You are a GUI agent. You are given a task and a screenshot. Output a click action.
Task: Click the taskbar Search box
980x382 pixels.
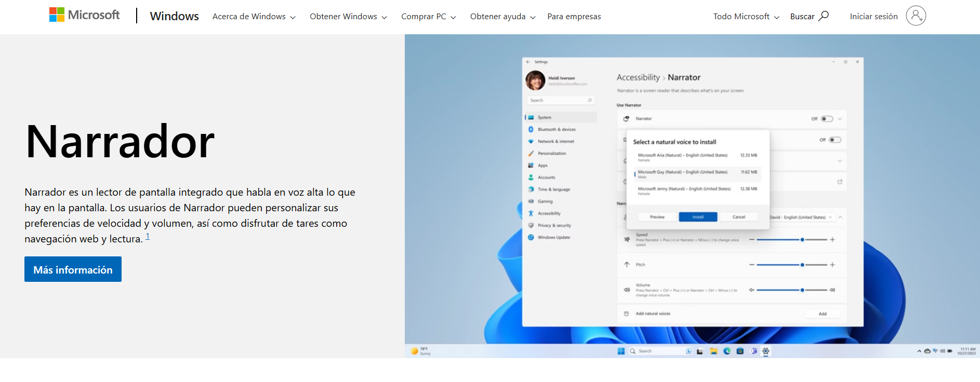(660, 351)
